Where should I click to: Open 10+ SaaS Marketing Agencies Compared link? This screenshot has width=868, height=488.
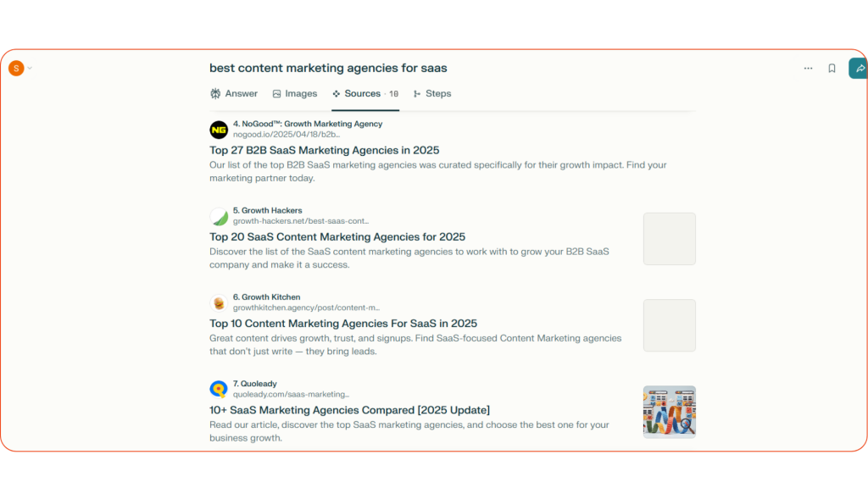(349, 410)
